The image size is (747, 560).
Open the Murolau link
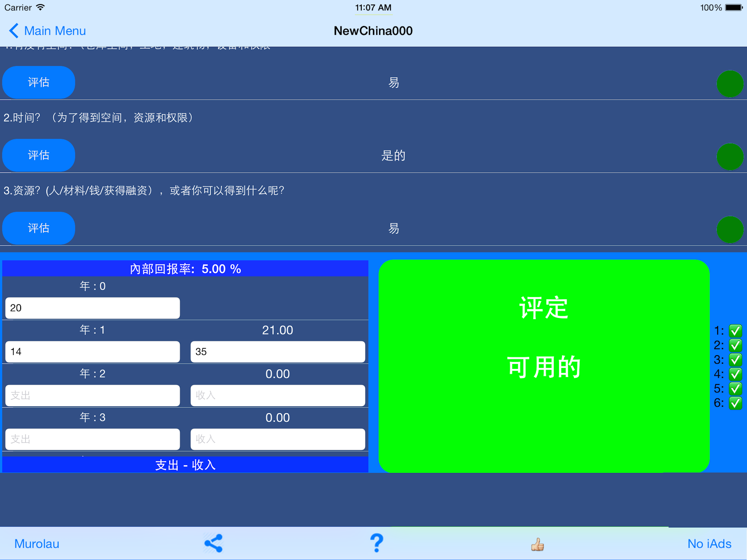point(37,544)
